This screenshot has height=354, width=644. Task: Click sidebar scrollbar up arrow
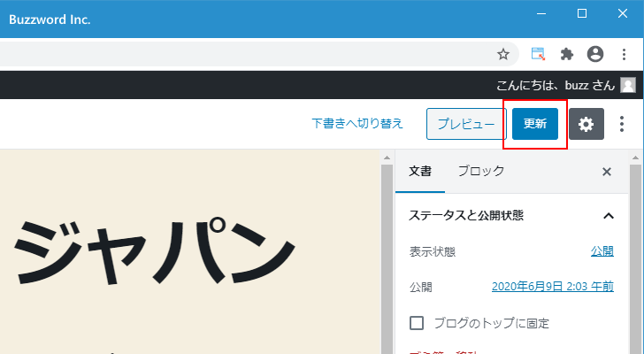click(x=635, y=158)
